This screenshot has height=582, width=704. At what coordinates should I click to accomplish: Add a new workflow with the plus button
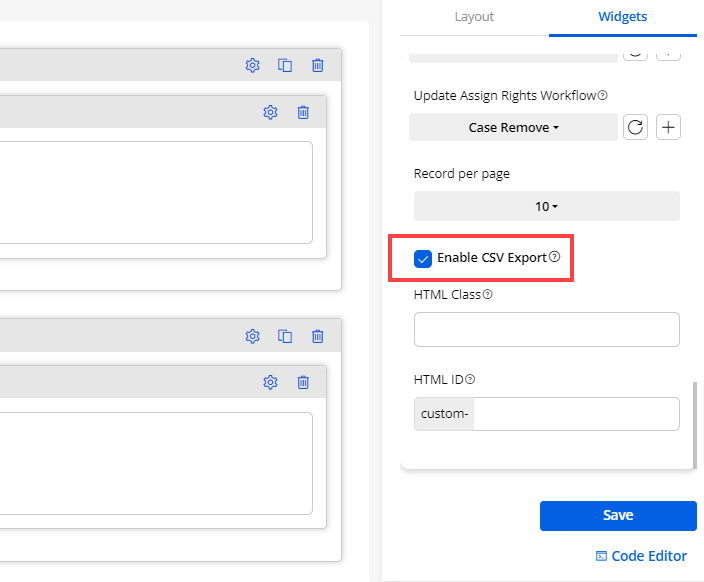[x=668, y=127]
